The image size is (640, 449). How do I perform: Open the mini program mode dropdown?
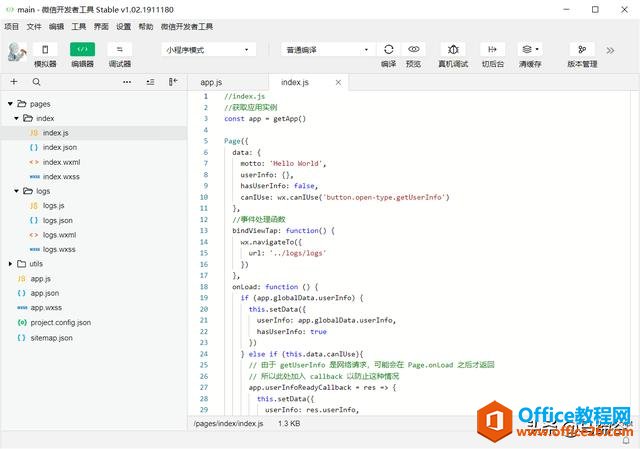coord(209,50)
